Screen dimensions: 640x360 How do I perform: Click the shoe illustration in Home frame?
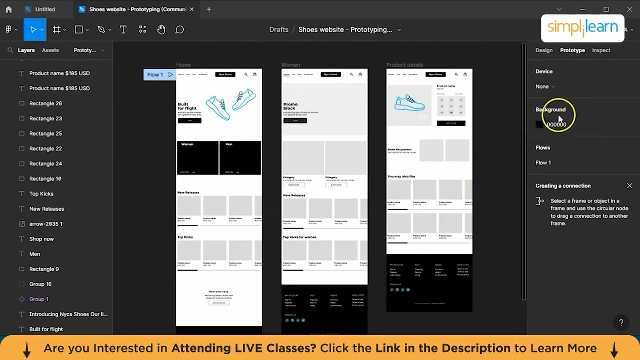(x=231, y=104)
